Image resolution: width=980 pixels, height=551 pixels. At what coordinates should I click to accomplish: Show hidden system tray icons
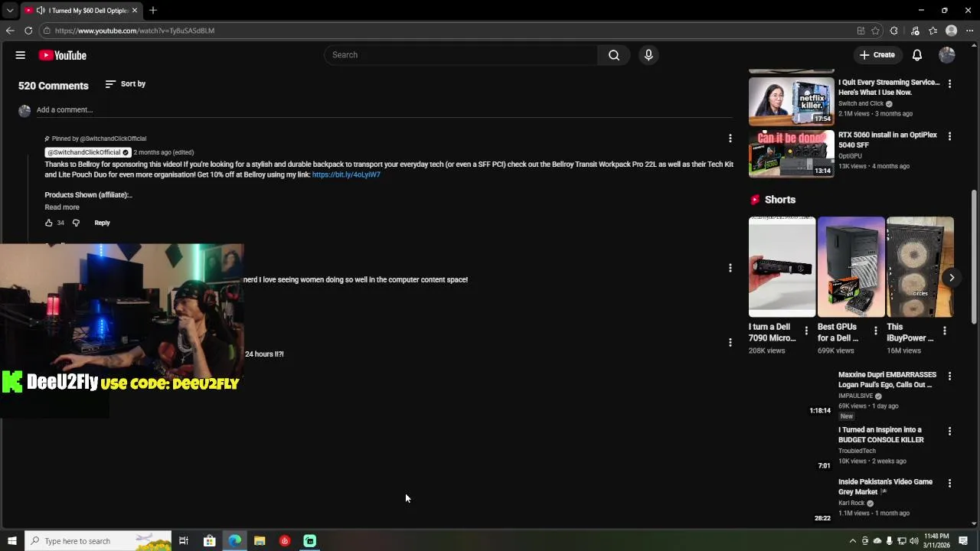[x=852, y=541]
